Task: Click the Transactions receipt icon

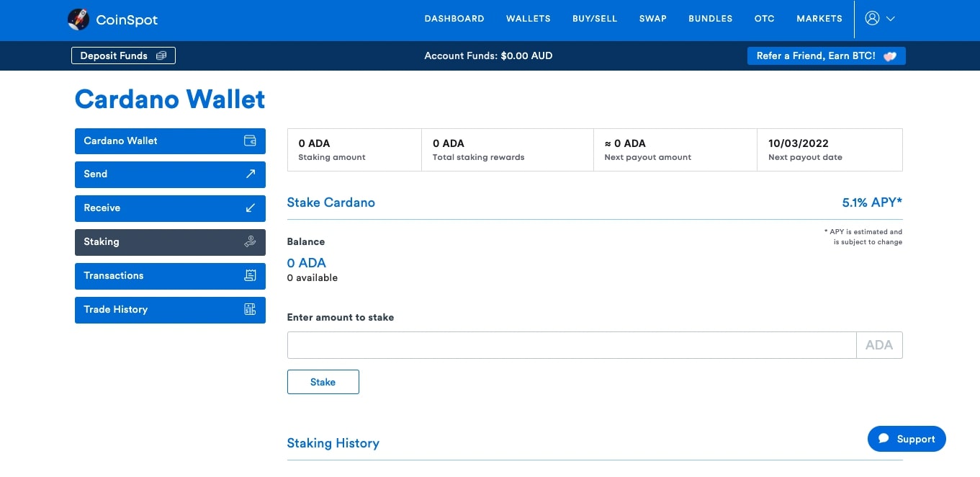Action: pyautogui.click(x=250, y=275)
